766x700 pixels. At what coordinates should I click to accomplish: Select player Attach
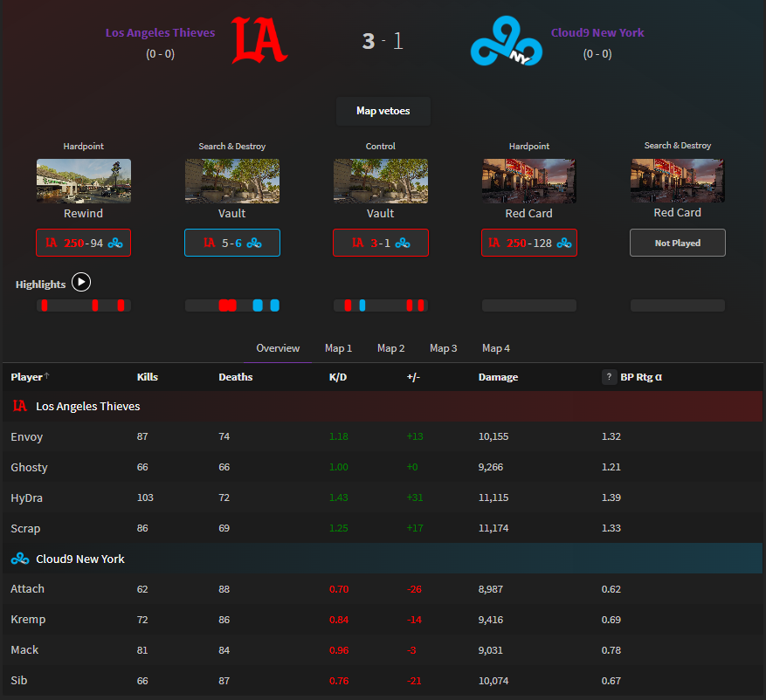click(x=27, y=588)
